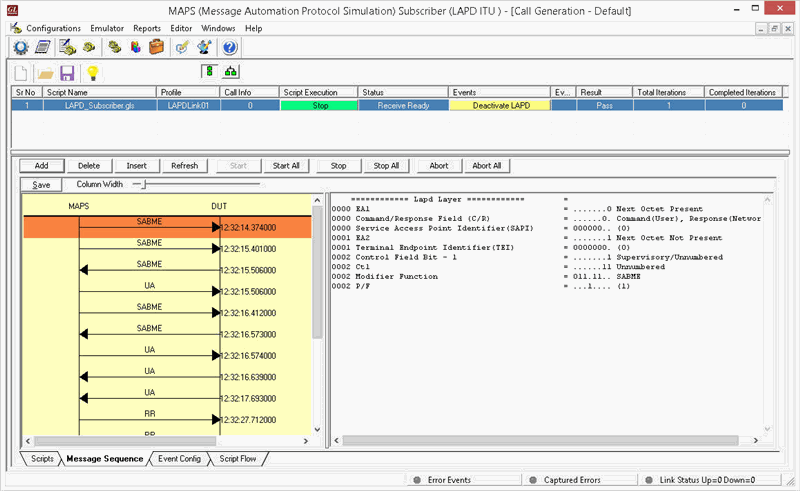Click the Start All button
Screen dimensions: 800x491
point(286,166)
